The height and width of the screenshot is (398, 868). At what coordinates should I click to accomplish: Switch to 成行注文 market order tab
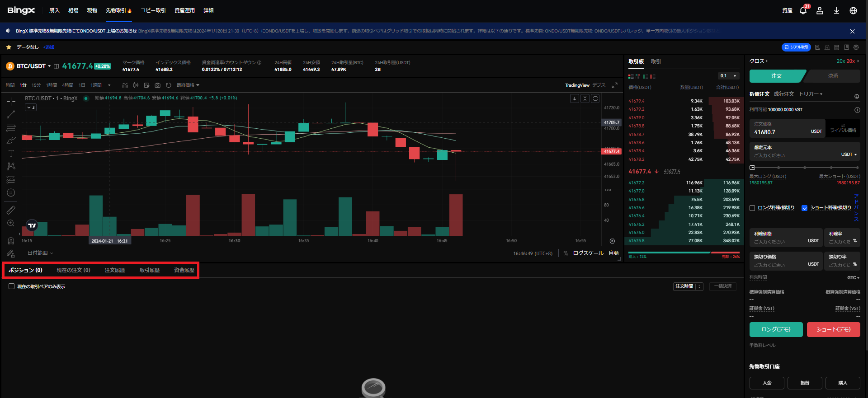784,94
